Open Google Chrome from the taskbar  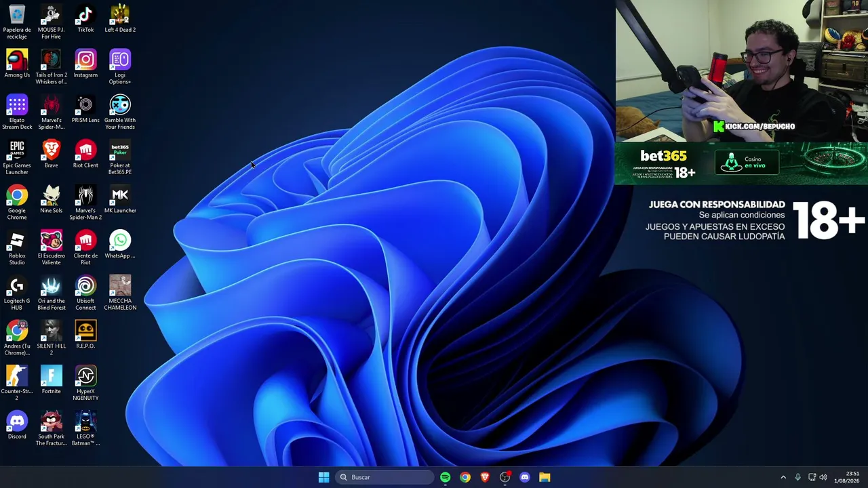(x=465, y=477)
